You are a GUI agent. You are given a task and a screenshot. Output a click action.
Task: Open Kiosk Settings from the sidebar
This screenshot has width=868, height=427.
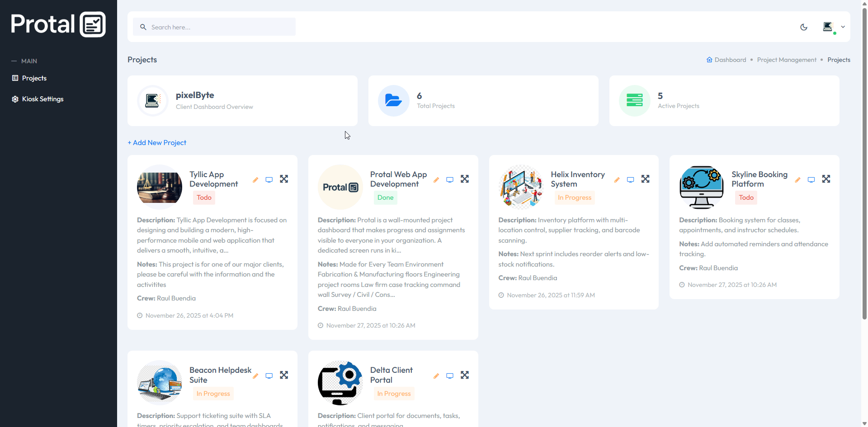[42, 99]
